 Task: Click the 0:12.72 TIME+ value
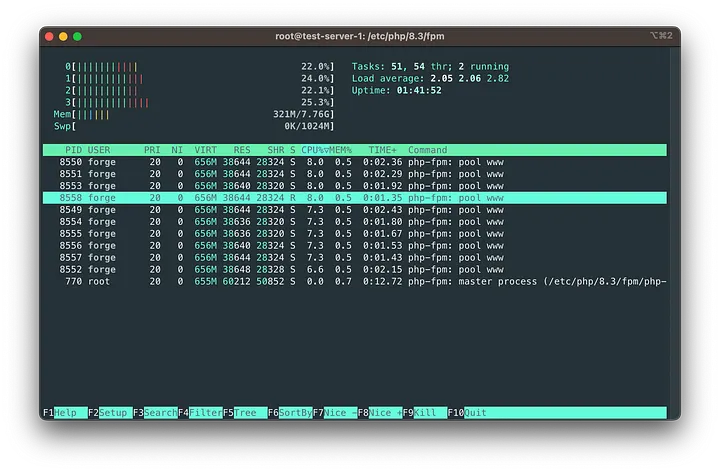point(382,281)
